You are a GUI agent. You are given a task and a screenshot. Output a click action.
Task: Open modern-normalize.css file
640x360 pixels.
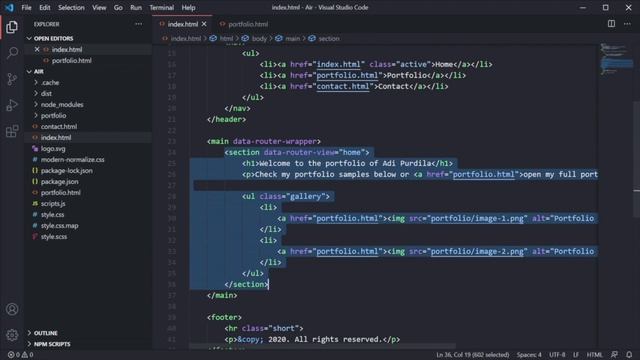(x=72, y=160)
